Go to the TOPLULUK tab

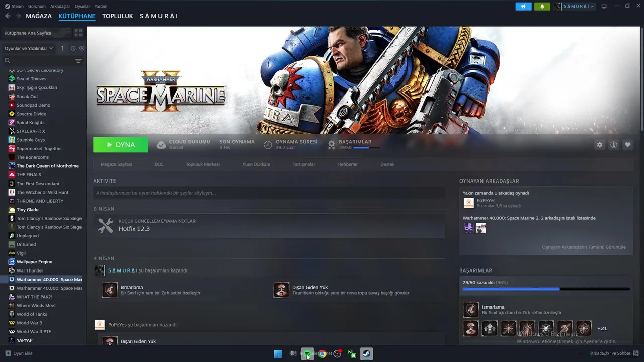pos(118,16)
